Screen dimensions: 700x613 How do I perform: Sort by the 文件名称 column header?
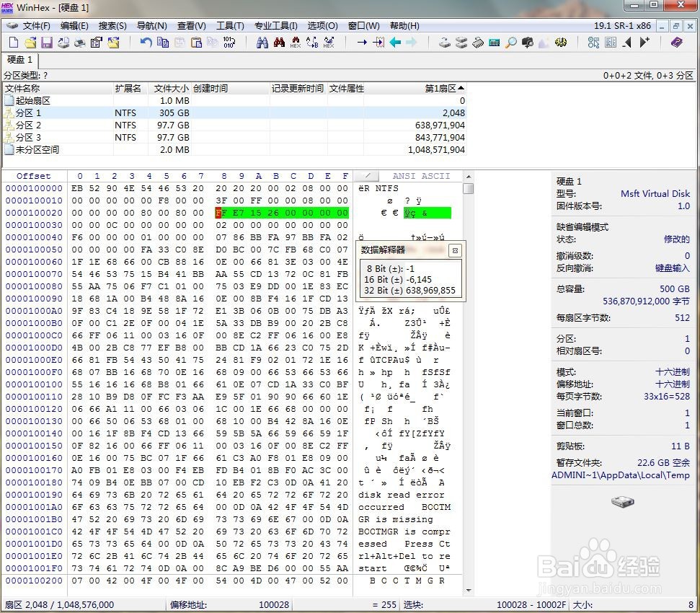point(58,89)
